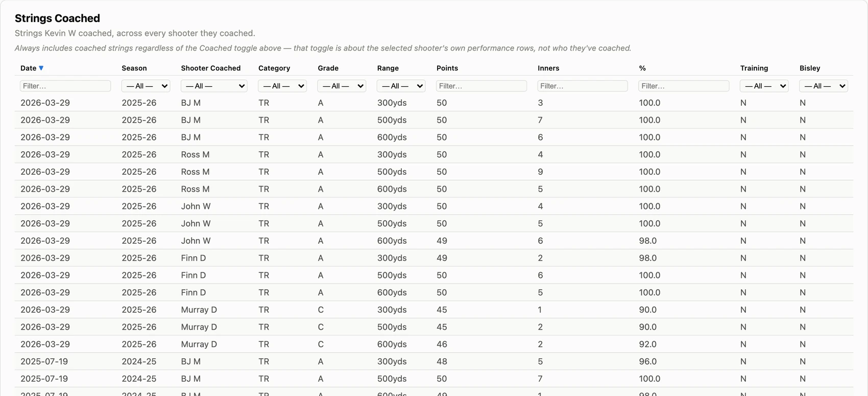Sort by the Shooter Coached column header
Image resolution: width=868 pixels, height=396 pixels.
tap(211, 68)
